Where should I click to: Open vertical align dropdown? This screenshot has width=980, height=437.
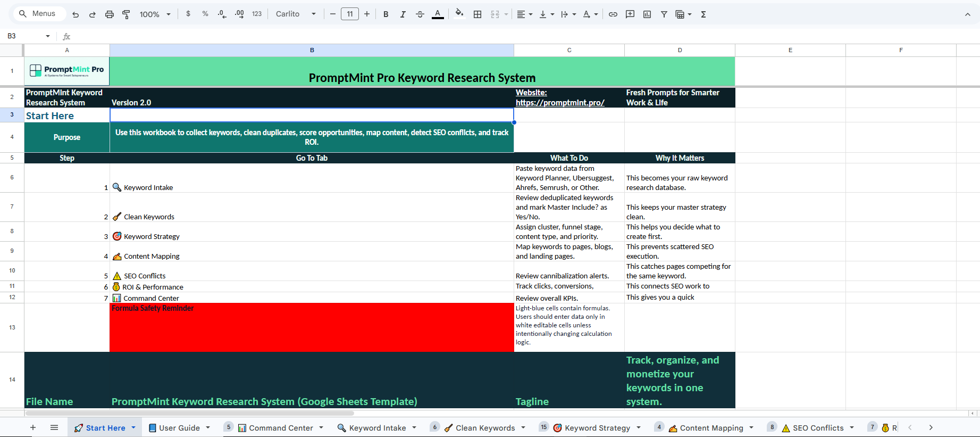point(546,14)
